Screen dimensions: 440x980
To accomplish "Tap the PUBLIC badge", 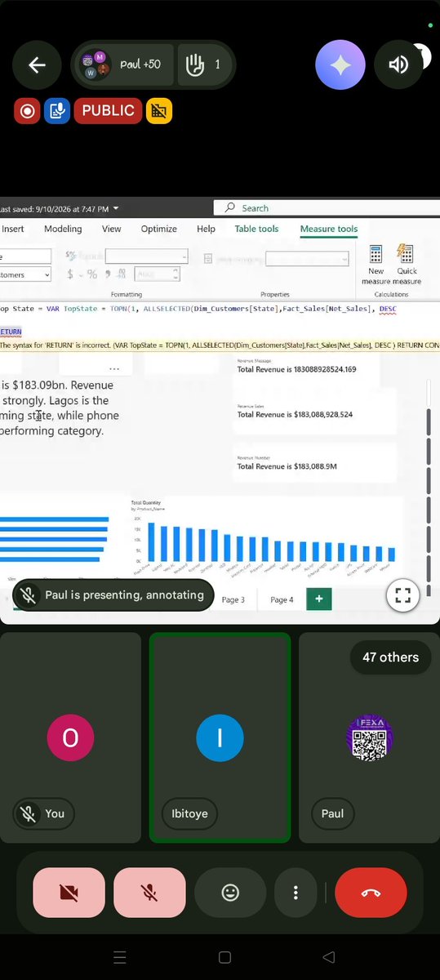I will click(108, 110).
